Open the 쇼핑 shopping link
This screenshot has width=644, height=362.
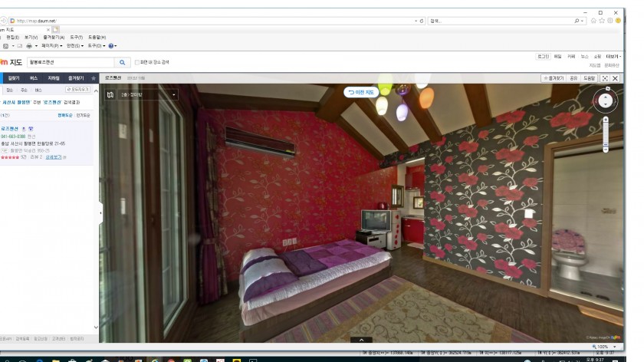(x=597, y=56)
